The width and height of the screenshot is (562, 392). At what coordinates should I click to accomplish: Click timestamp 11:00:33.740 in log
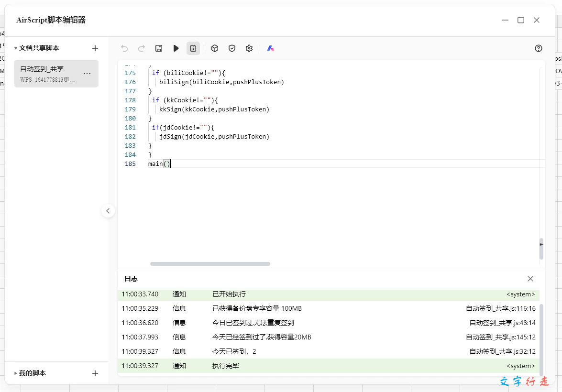(x=140, y=294)
